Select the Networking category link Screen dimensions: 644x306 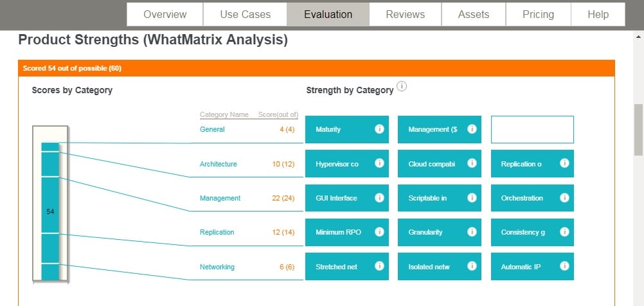(x=217, y=267)
